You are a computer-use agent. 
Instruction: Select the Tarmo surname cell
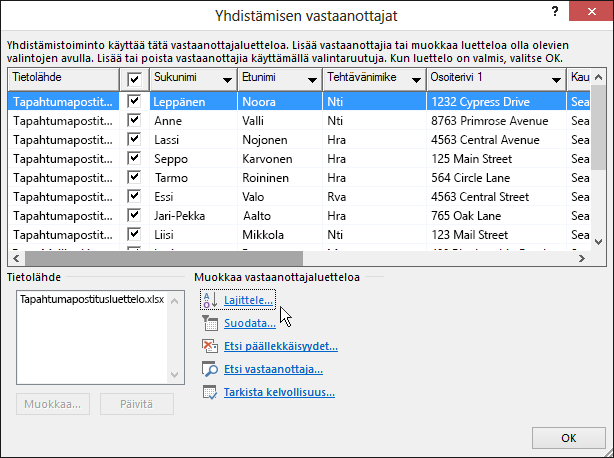[x=193, y=178]
